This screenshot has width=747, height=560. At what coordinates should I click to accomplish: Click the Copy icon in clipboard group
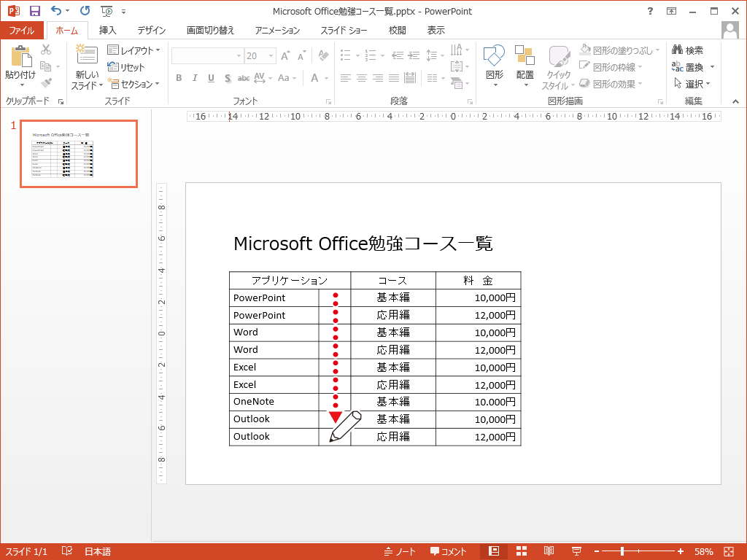tap(46, 66)
